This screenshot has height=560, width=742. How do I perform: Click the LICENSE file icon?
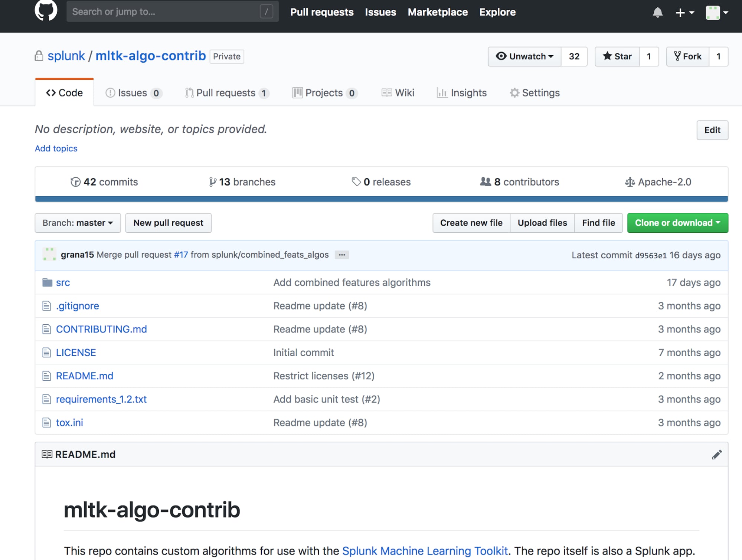46,353
